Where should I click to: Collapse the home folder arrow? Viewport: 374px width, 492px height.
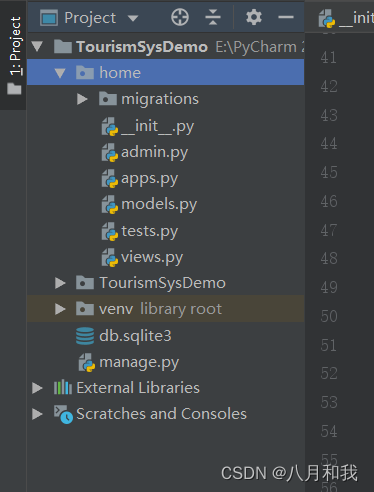[x=60, y=73]
